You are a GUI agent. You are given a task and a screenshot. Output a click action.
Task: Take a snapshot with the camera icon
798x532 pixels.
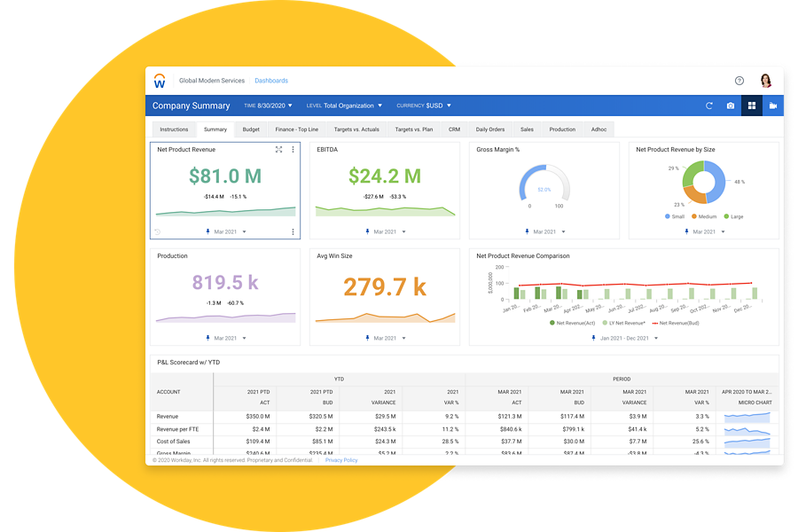pos(731,106)
